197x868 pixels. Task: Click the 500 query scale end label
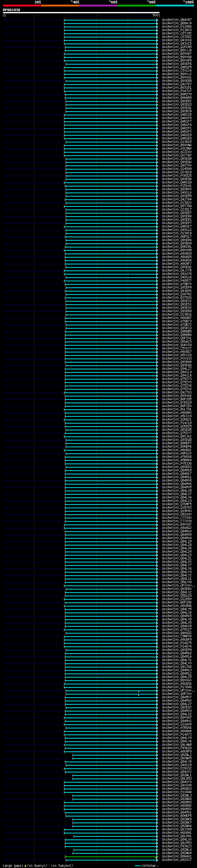point(155,15)
